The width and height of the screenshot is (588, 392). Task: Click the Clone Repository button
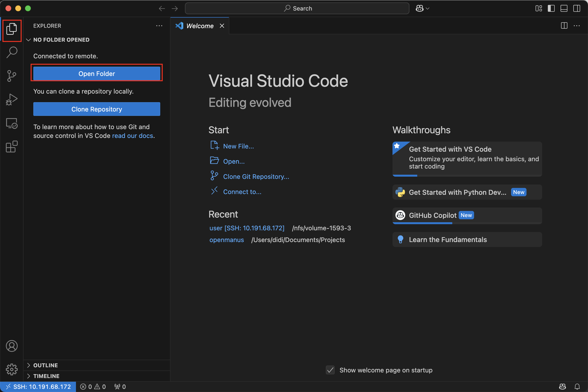tap(97, 109)
